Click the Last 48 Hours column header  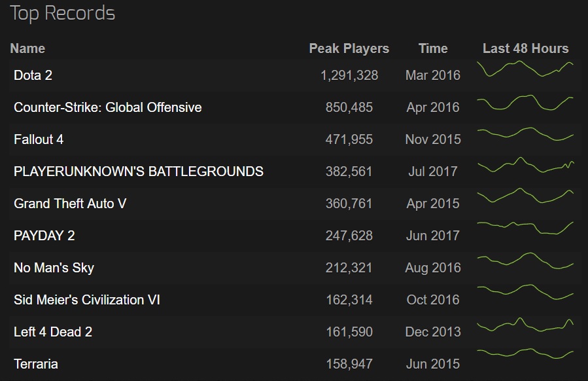[525, 48]
